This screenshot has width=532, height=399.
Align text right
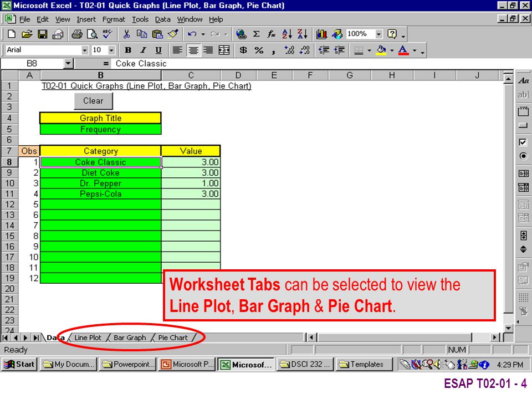point(208,50)
